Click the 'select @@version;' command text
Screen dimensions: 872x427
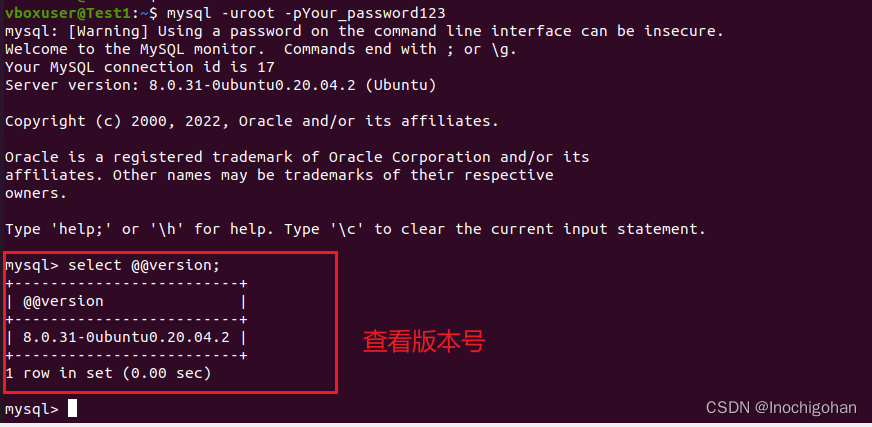click(x=144, y=265)
